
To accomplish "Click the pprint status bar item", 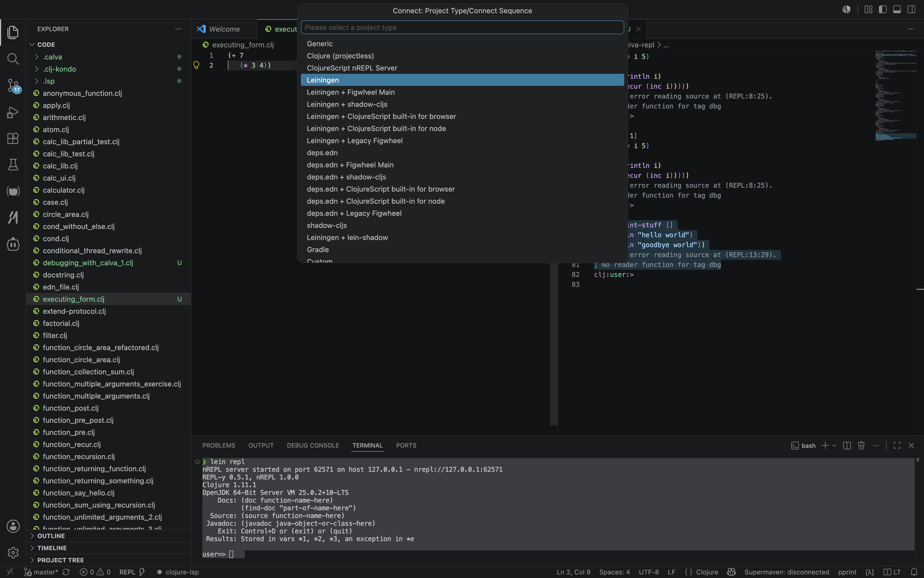I will 847,572.
